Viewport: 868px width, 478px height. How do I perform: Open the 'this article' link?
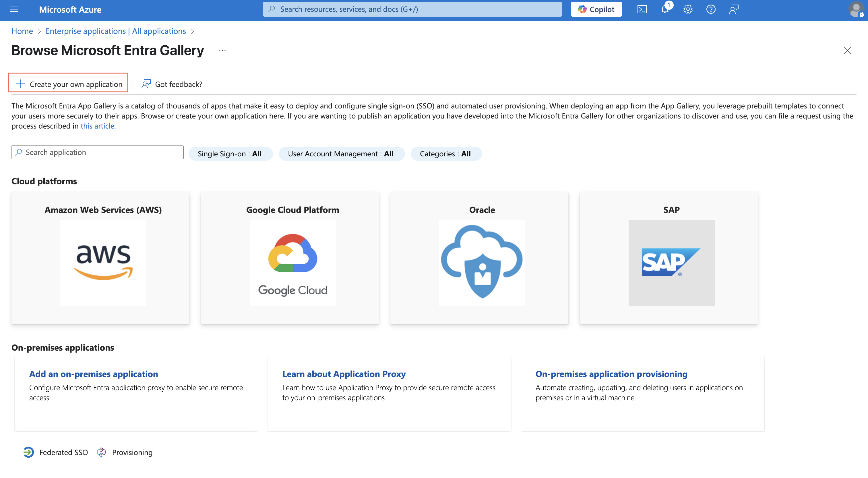tap(98, 126)
